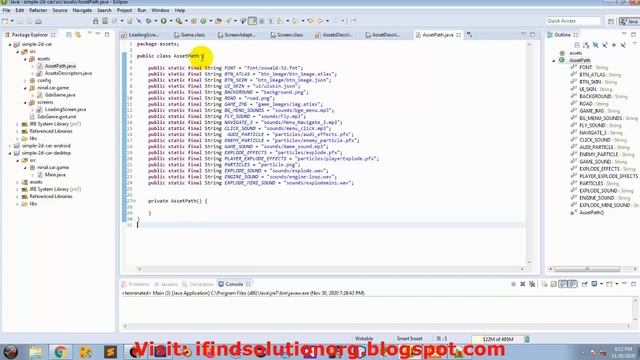This screenshot has width=640, height=360.
Task: Click the Open Type toolbar icon
Action: [218, 21]
